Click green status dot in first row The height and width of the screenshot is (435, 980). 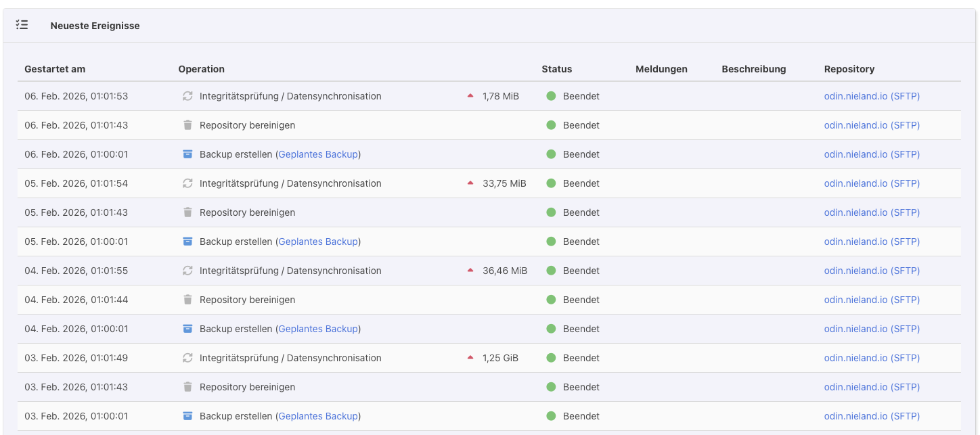(551, 96)
